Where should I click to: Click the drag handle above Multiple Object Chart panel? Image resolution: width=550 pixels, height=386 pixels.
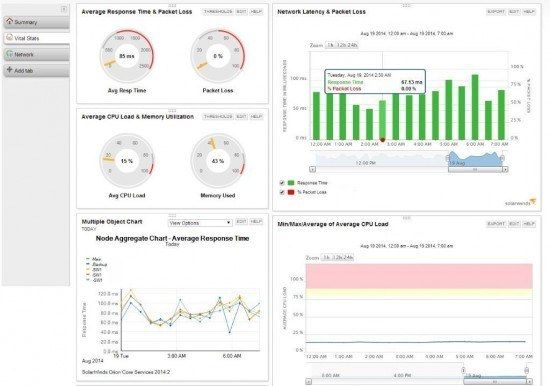click(172, 215)
